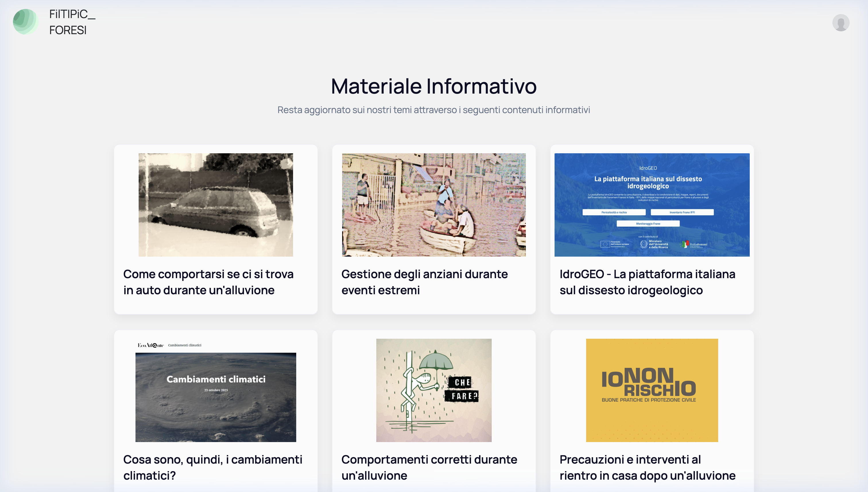Open 'Comportamenti corretti durante un'alluvione' title
Viewport: 868px width, 492px height.
coord(429,468)
